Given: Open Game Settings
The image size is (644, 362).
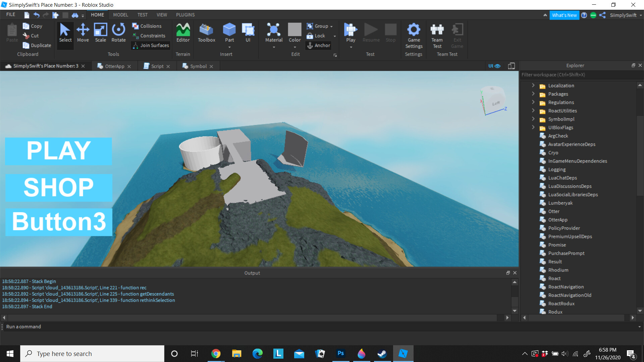Looking at the screenshot, I should 414,36.
